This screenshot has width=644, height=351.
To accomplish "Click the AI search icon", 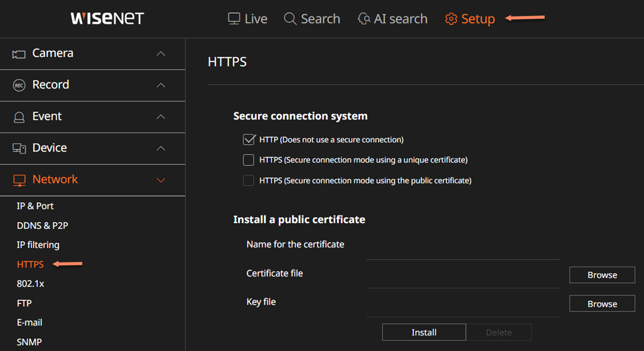I will coord(364,19).
